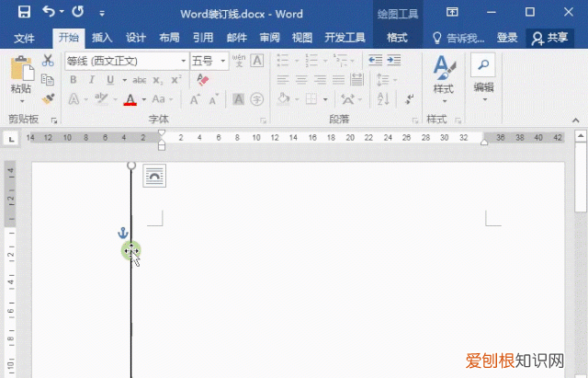Toggle subscript formatting
This screenshot has height=378, width=588.
[x=158, y=80]
